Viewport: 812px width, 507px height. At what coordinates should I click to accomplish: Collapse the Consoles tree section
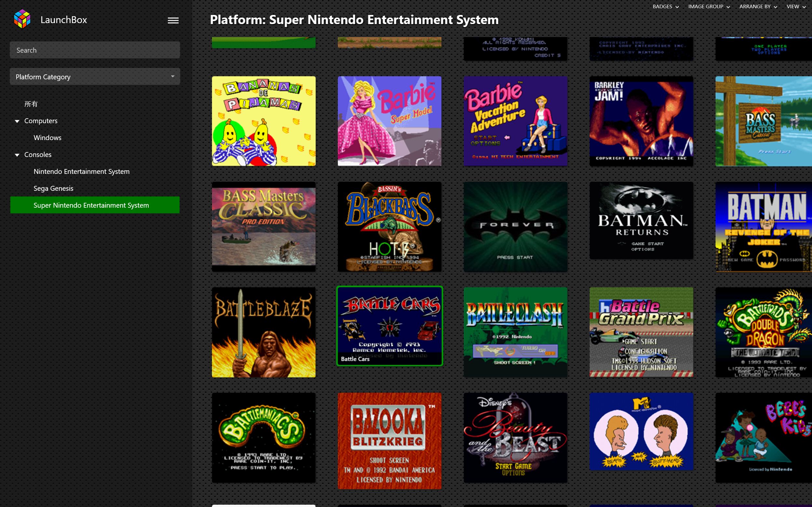point(17,155)
